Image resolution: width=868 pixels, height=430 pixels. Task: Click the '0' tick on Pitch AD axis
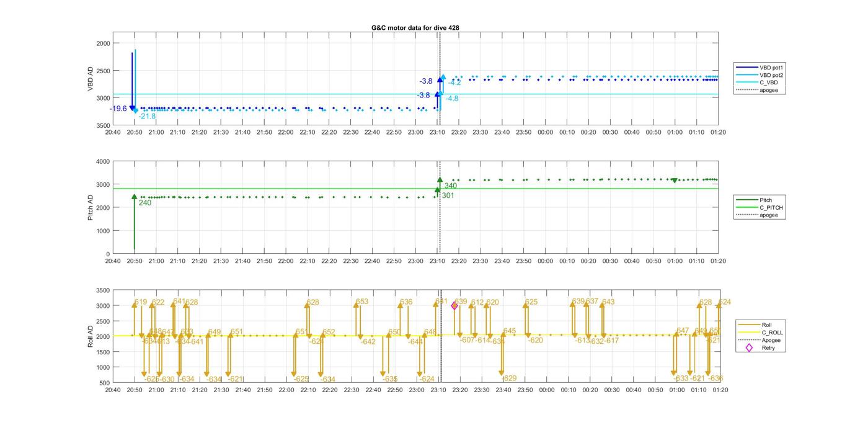point(108,254)
